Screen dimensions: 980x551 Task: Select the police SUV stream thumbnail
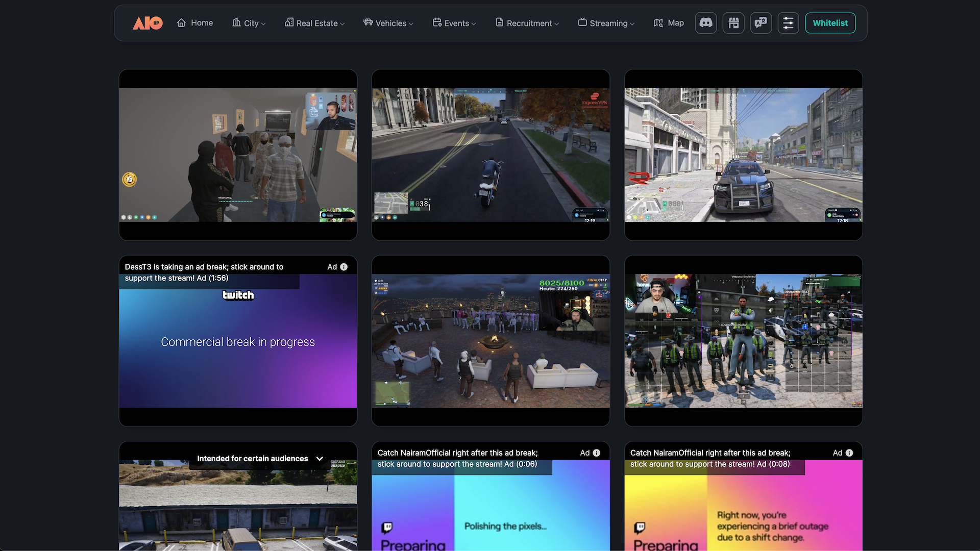pos(743,155)
